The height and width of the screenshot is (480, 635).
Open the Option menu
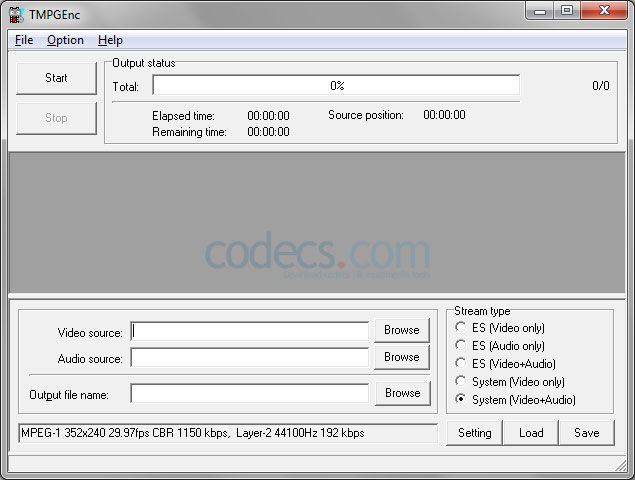65,40
